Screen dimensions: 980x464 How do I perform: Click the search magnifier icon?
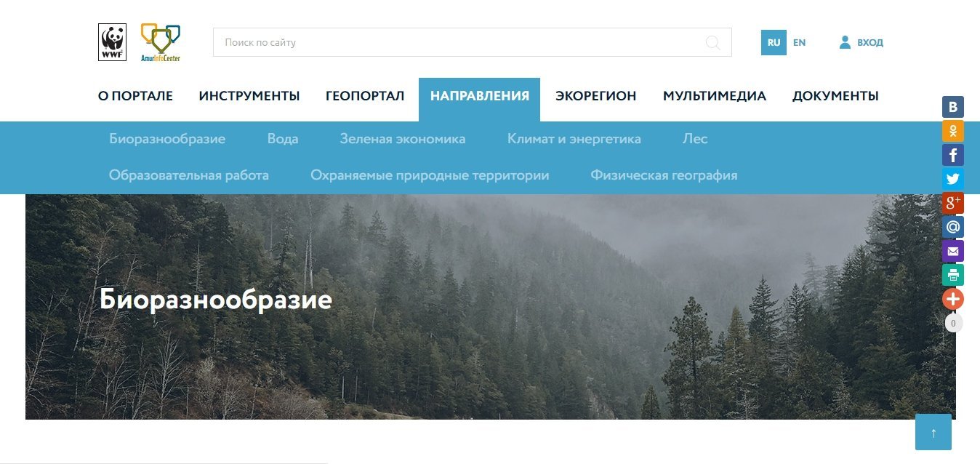[x=713, y=42]
